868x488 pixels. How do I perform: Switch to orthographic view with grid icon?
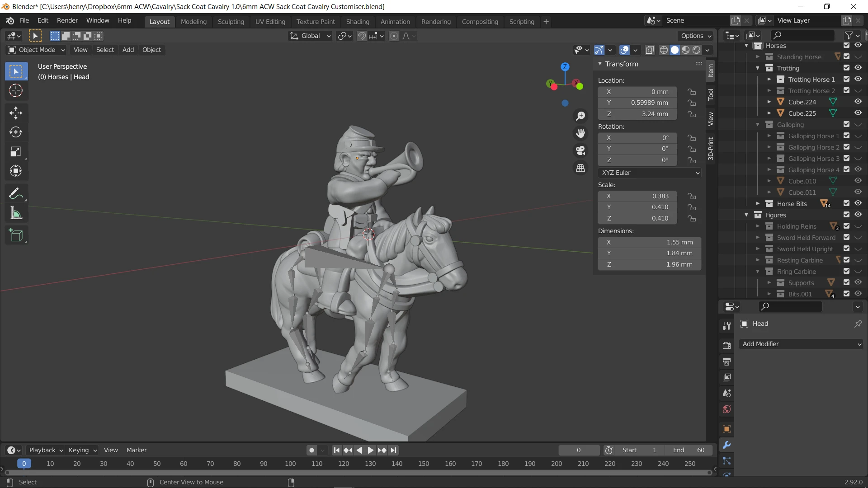pyautogui.click(x=580, y=168)
